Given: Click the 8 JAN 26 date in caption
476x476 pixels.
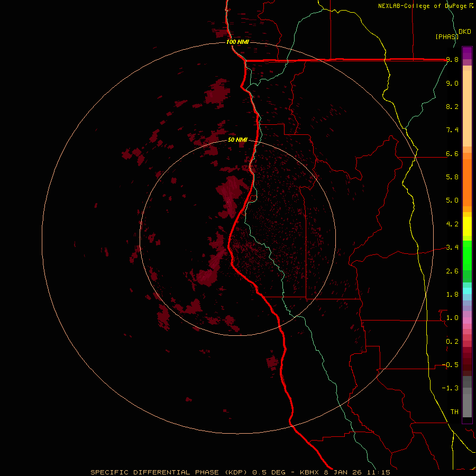Looking at the screenshot, I should pyautogui.click(x=343, y=472).
